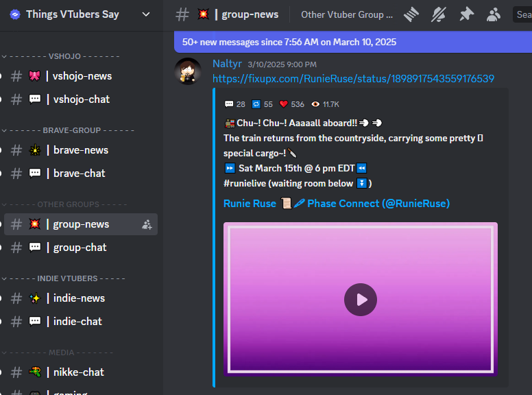
Task: Click the Search field in header
Action: pyautogui.click(x=522, y=14)
